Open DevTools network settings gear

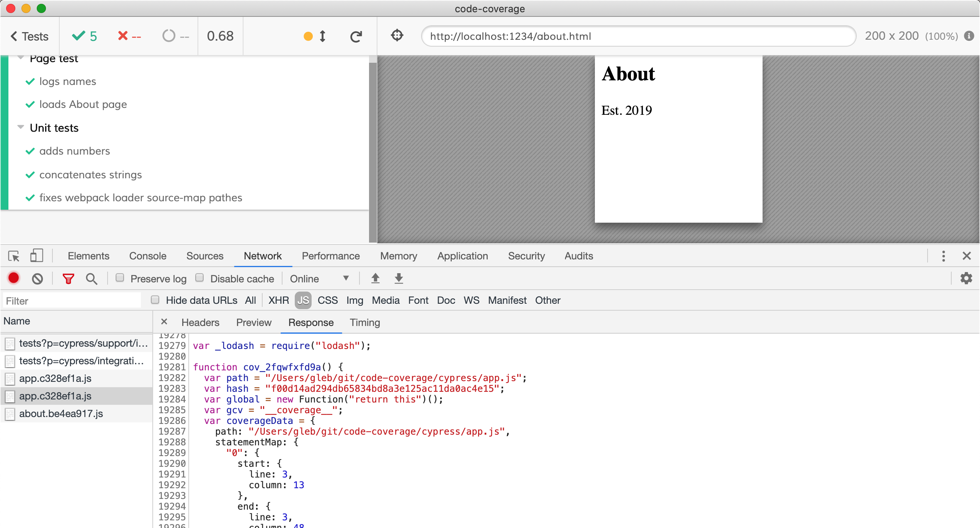(x=966, y=278)
